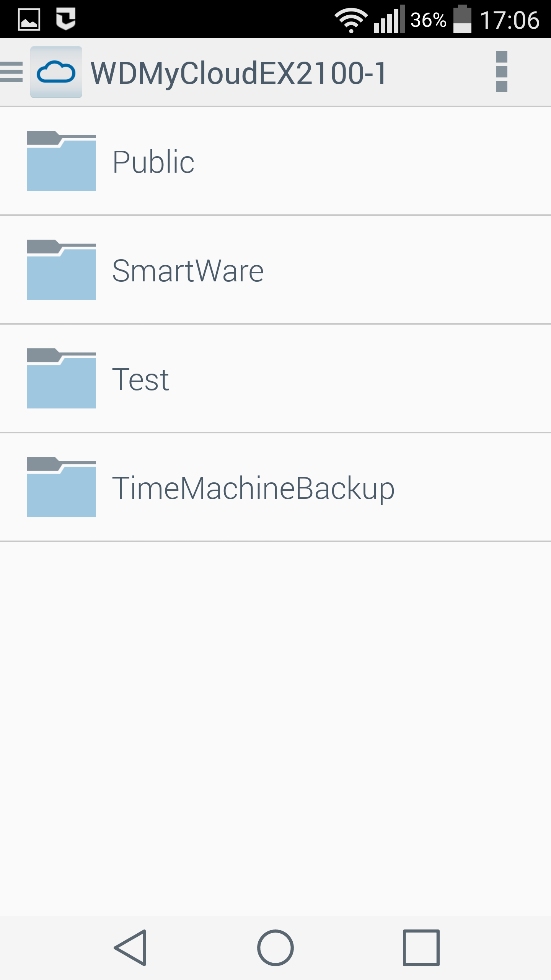
Task: Tap the TimeMachineBackup folder icon
Action: click(61, 487)
